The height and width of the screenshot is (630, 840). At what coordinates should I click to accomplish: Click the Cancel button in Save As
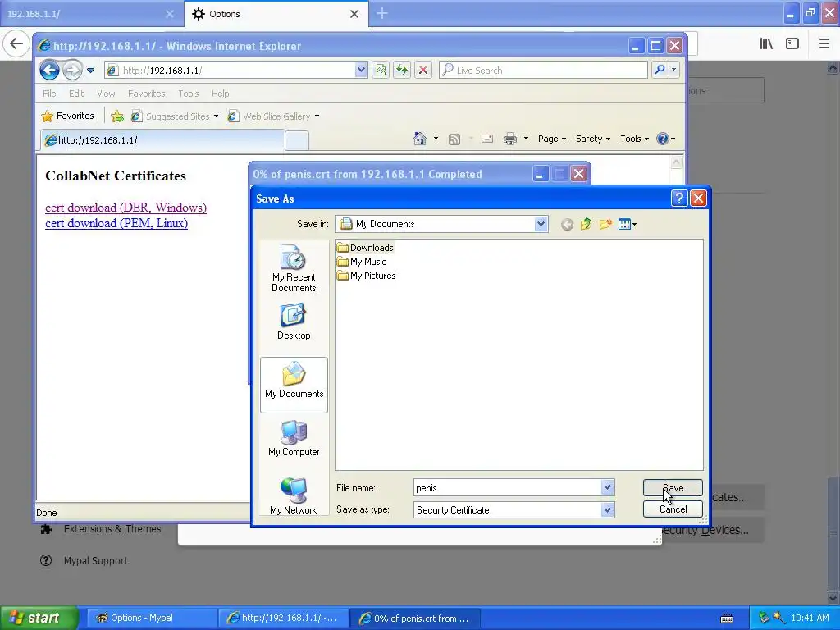pos(673,509)
